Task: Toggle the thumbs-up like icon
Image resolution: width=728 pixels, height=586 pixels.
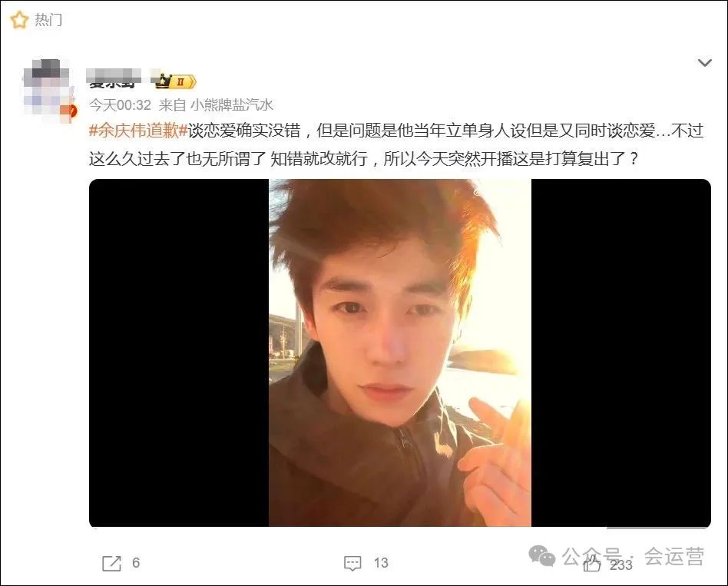Action: (x=592, y=564)
